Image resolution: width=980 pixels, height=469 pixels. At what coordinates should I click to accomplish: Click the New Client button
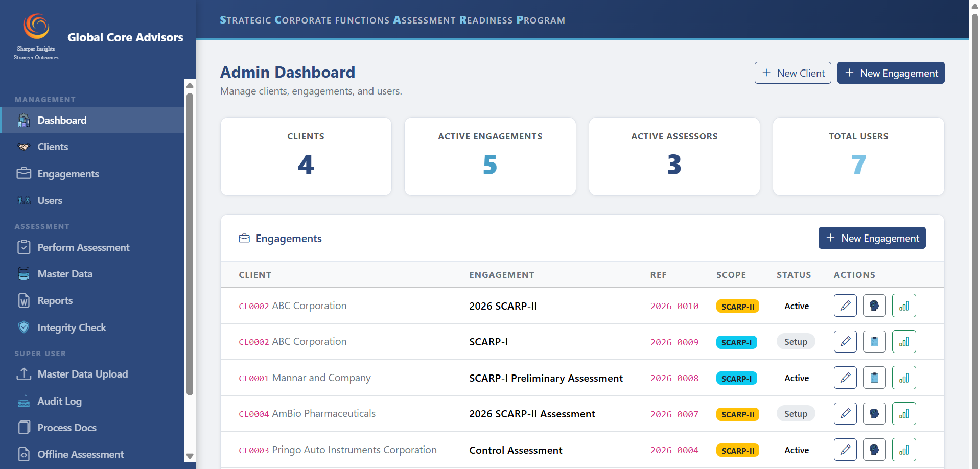click(792, 73)
